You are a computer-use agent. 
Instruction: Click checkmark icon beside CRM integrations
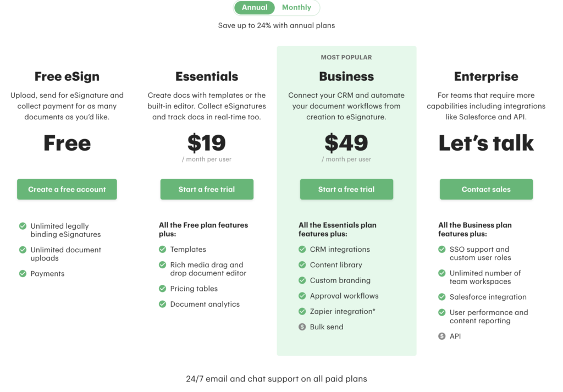point(302,249)
